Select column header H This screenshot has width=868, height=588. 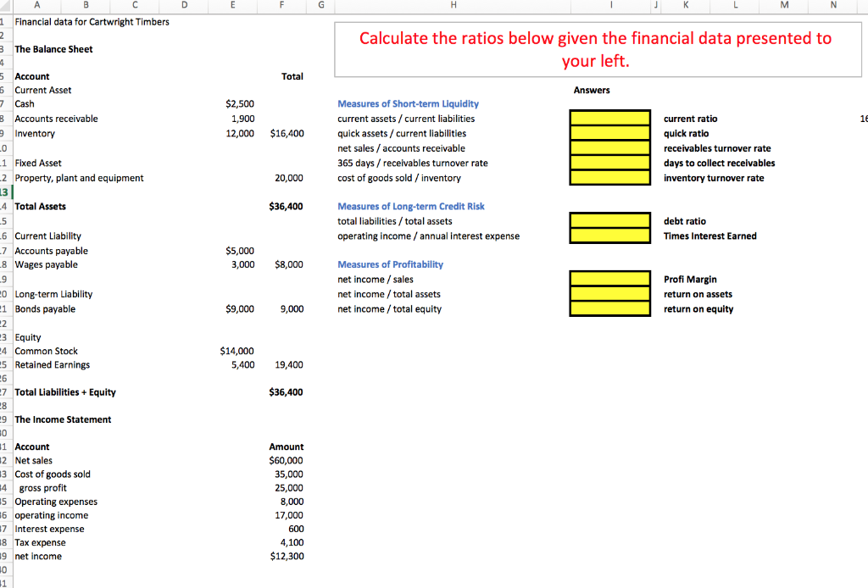453,7
